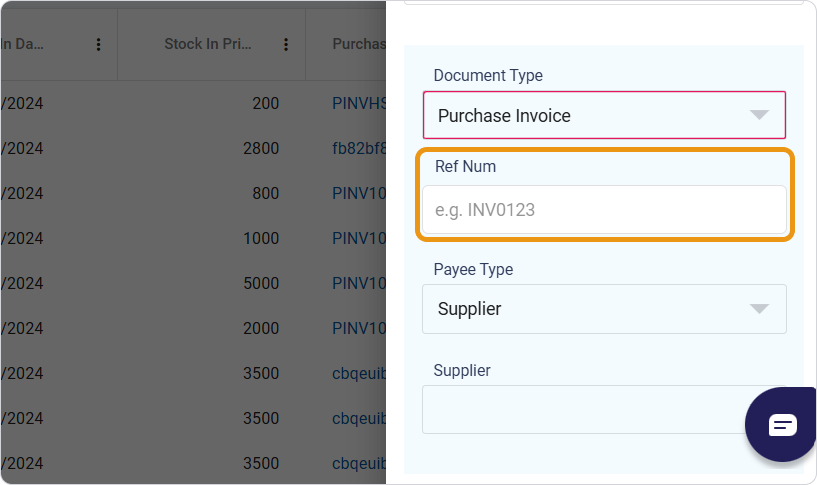Click the Purchas... column header
Image resolution: width=817 pixels, height=485 pixels.
click(x=360, y=44)
